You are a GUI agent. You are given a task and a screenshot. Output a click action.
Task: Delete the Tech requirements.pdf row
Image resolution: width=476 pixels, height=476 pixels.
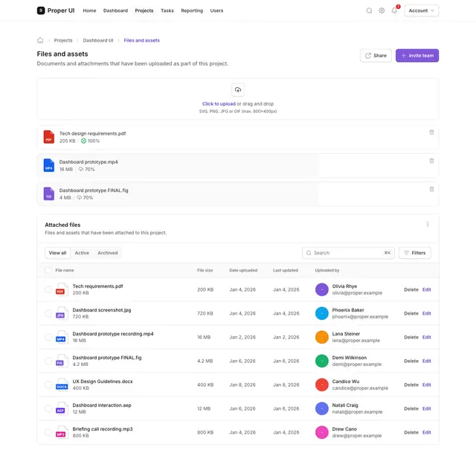(411, 289)
